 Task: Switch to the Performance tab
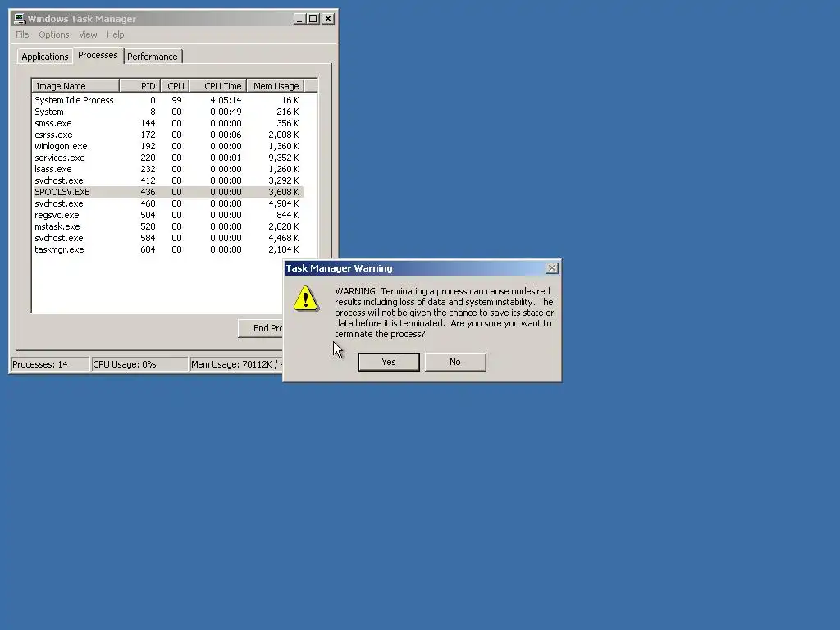coord(152,57)
